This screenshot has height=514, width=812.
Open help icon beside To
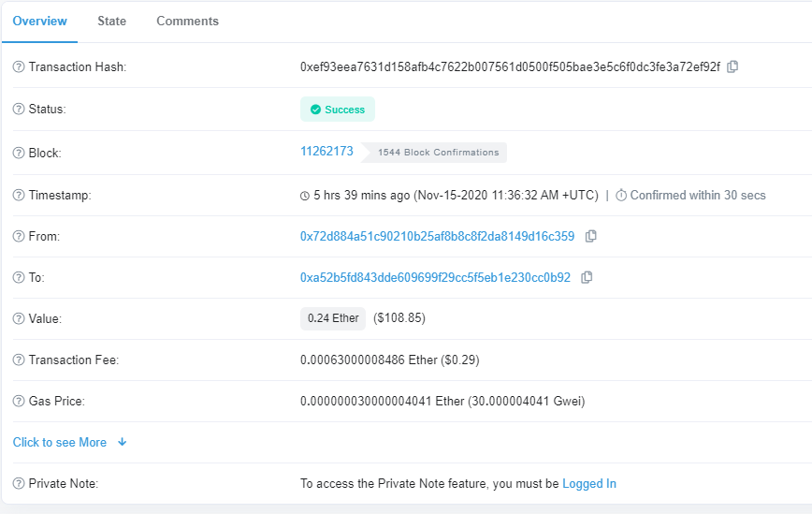click(19, 277)
